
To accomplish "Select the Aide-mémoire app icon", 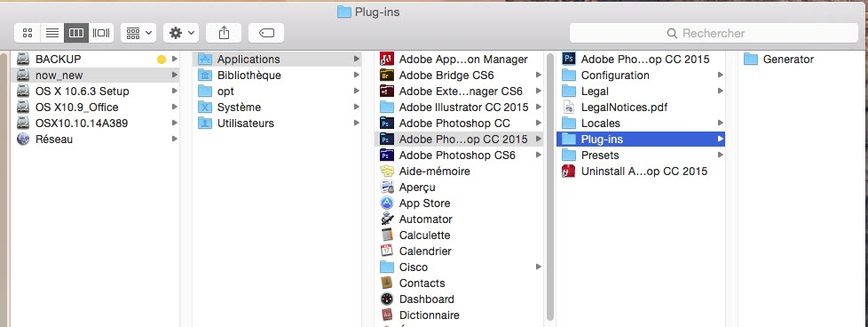I will pos(387,171).
